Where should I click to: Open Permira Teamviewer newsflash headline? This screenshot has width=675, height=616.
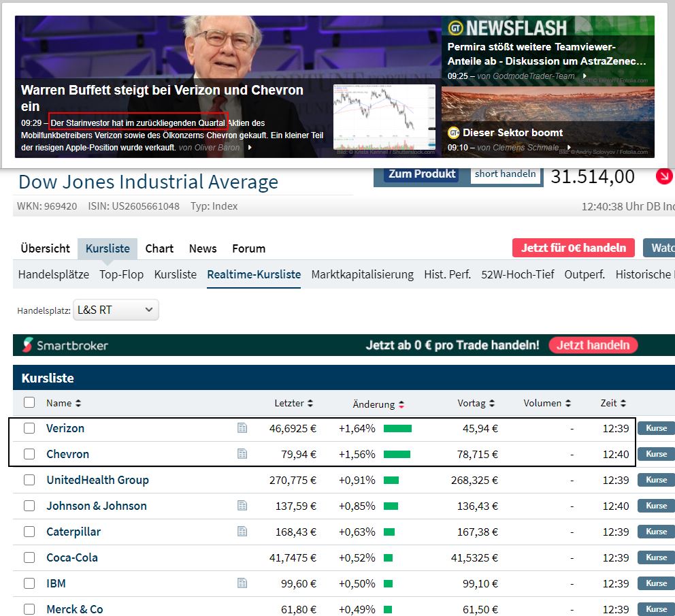(546, 54)
